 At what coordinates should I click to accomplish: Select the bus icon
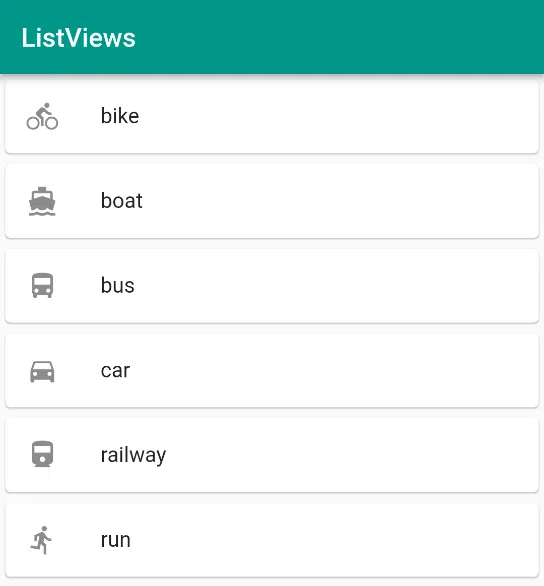(42, 286)
